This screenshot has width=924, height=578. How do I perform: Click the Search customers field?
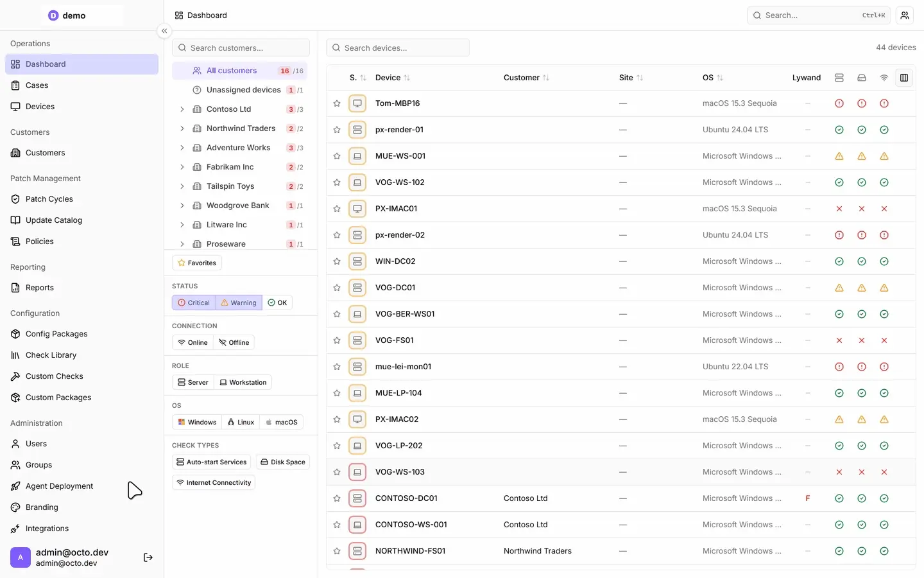241,48
